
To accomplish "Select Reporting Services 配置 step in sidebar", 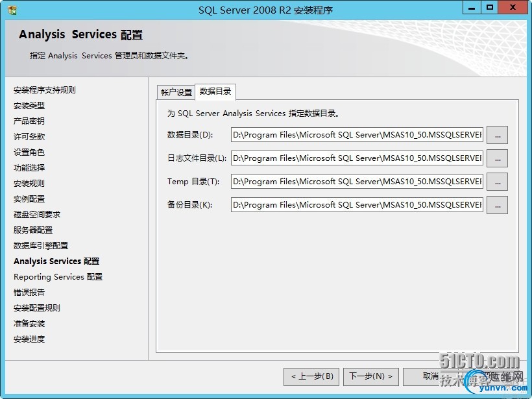I will (x=58, y=277).
